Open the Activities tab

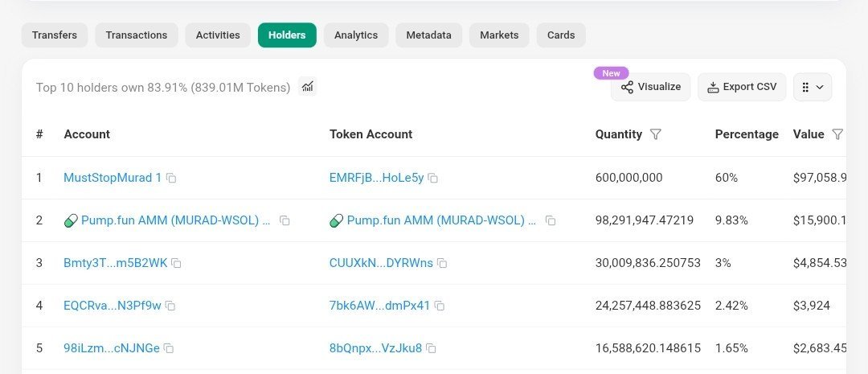pos(218,35)
